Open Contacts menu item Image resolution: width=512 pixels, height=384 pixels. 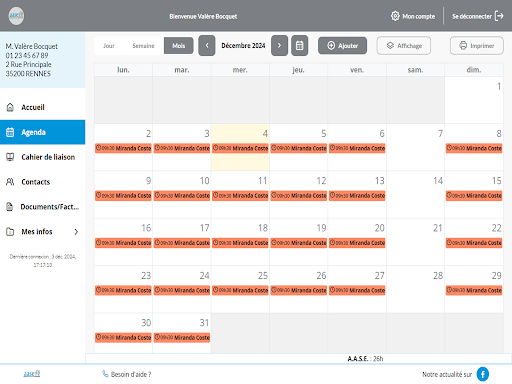(x=43, y=182)
